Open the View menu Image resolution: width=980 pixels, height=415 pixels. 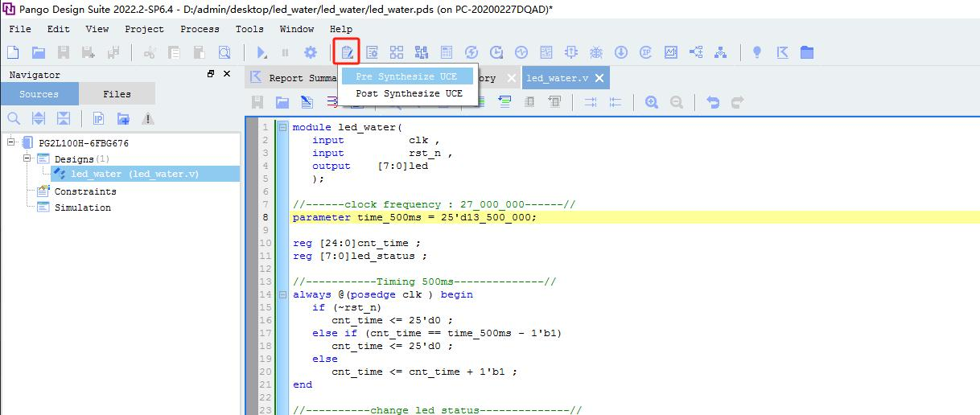[x=97, y=29]
